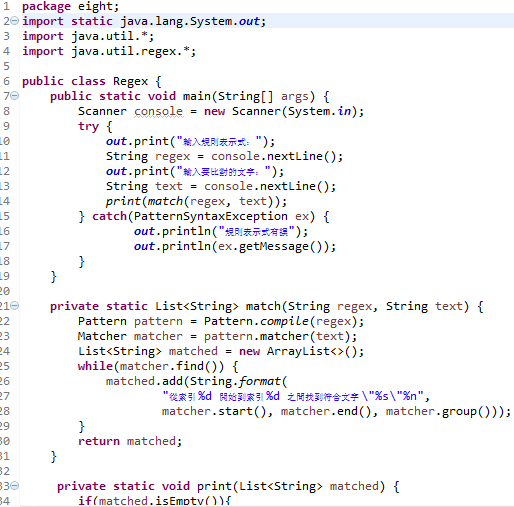Image resolution: width=514 pixels, height=507 pixels.
Task: Click 'String.format(' on line 26
Action: point(238,381)
